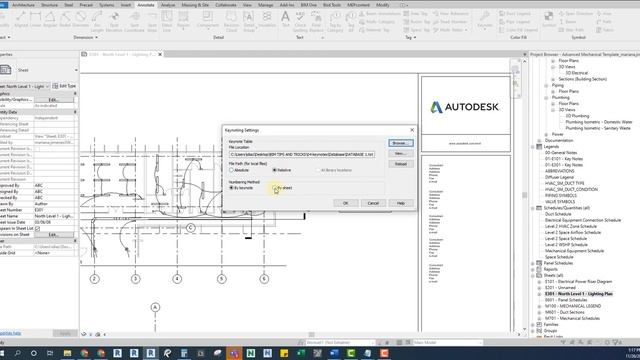Select E301 - North Level 1 Lighting Plan sheet

coord(578,294)
